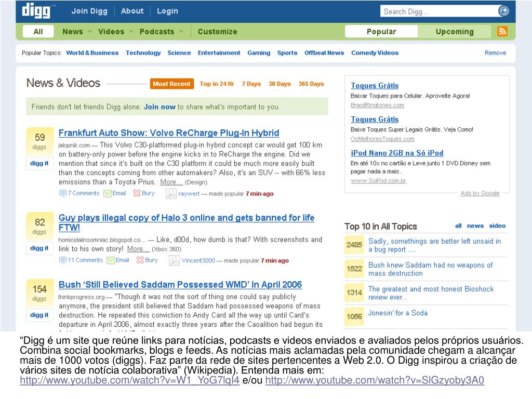Screen dimensions: 532x399
Task: Filter Top 10 by all
Action: coord(458,226)
